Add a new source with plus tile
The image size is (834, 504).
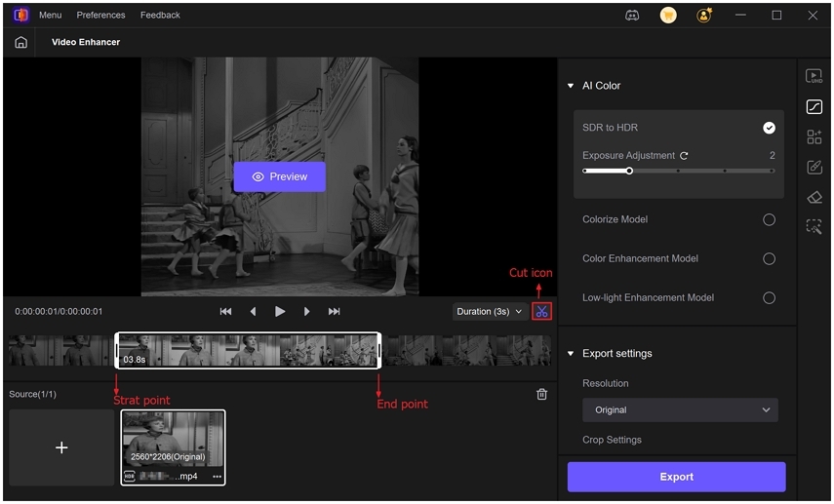tap(61, 447)
